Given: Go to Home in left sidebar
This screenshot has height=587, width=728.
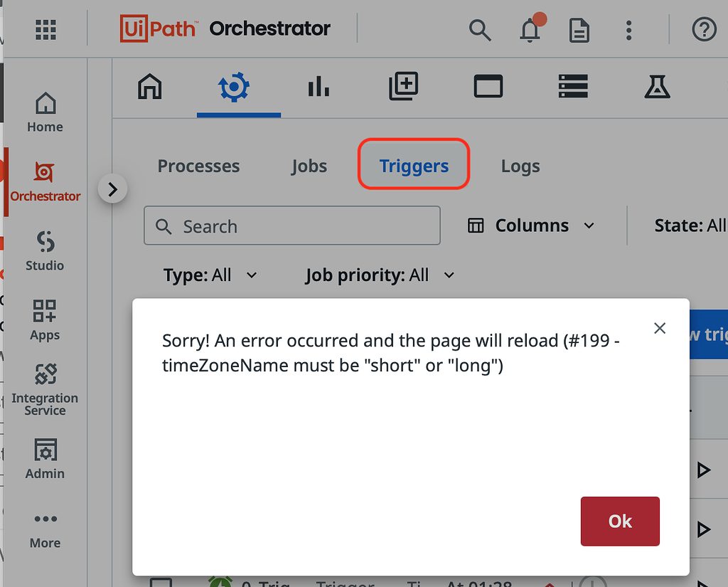Looking at the screenshot, I should (x=45, y=112).
